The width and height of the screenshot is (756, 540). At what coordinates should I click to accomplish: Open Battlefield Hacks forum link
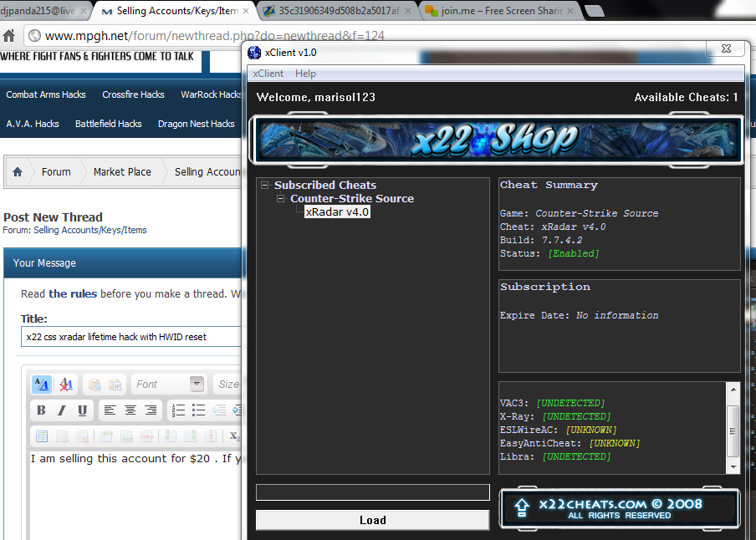(x=109, y=124)
